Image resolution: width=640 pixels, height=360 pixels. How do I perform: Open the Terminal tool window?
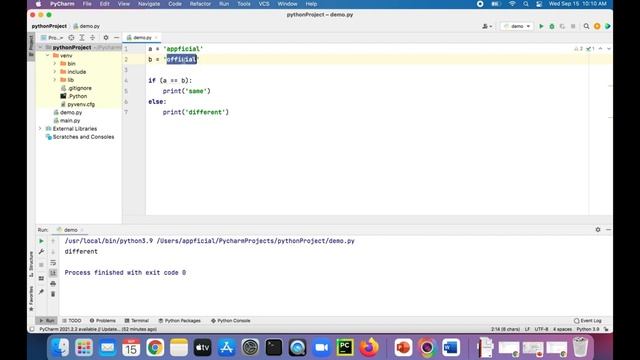(137, 321)
